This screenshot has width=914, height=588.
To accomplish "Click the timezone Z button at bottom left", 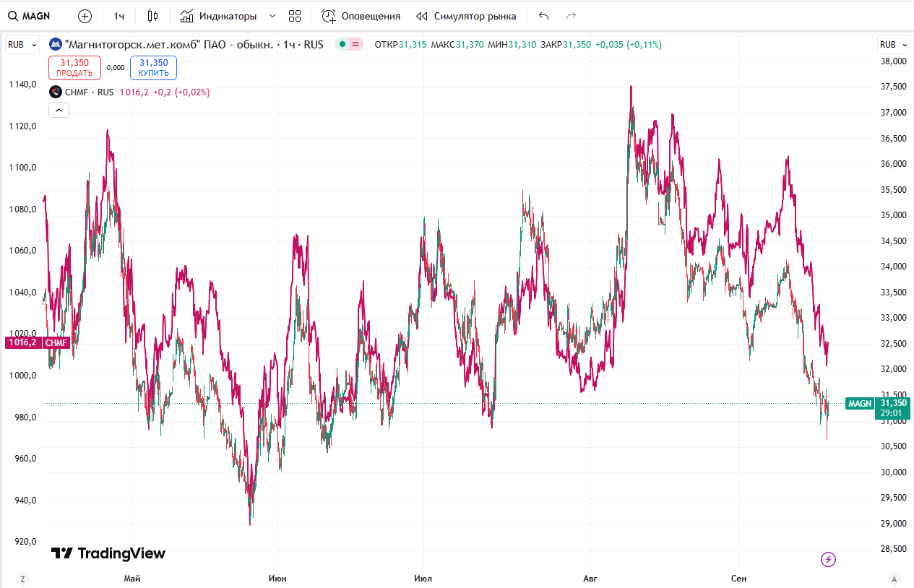I will [23, 579].
